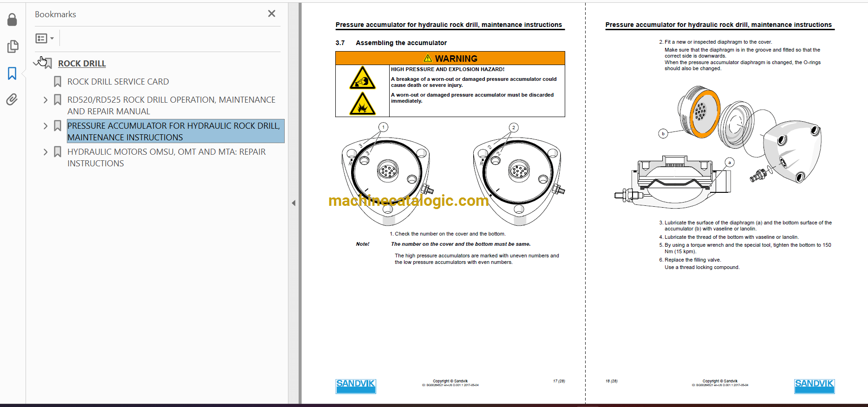The image size is (868, 407).
Task: Click the 'Bookmarks' panel title
Action: 55,14
